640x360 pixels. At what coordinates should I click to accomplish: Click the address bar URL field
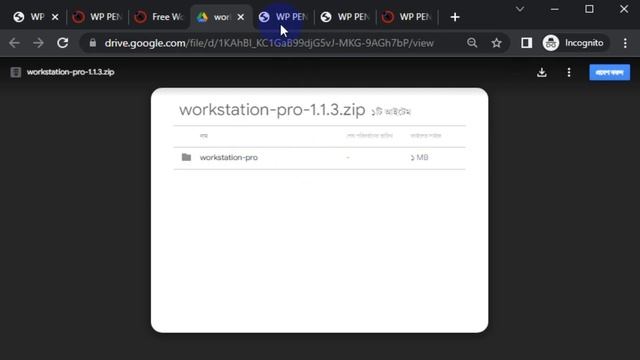point(269,43)
